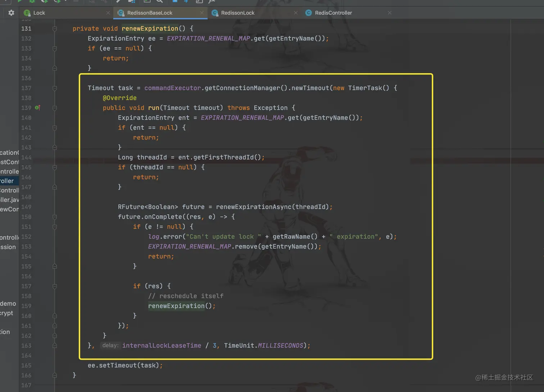The width and height of the screenshot is (544, 392).
Task: Click the fold end marker at line 155
Action: point(55,266)
